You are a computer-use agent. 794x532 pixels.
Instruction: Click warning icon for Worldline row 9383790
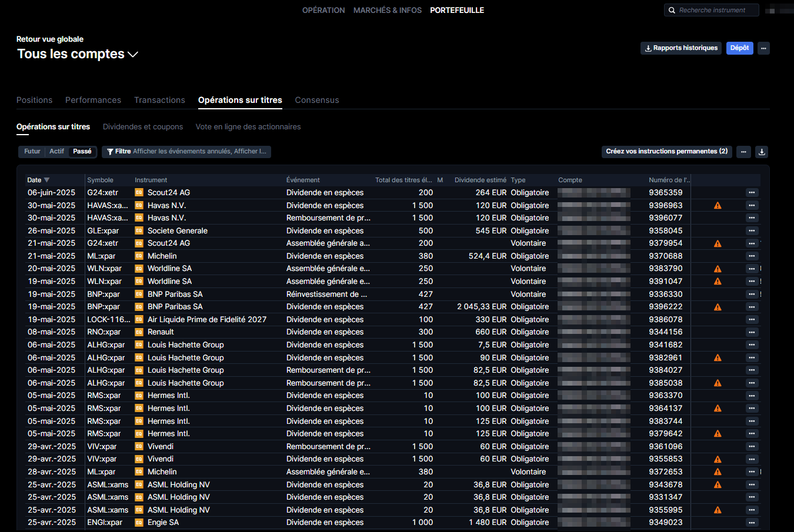pyautogui.click(x=718, y=269)
